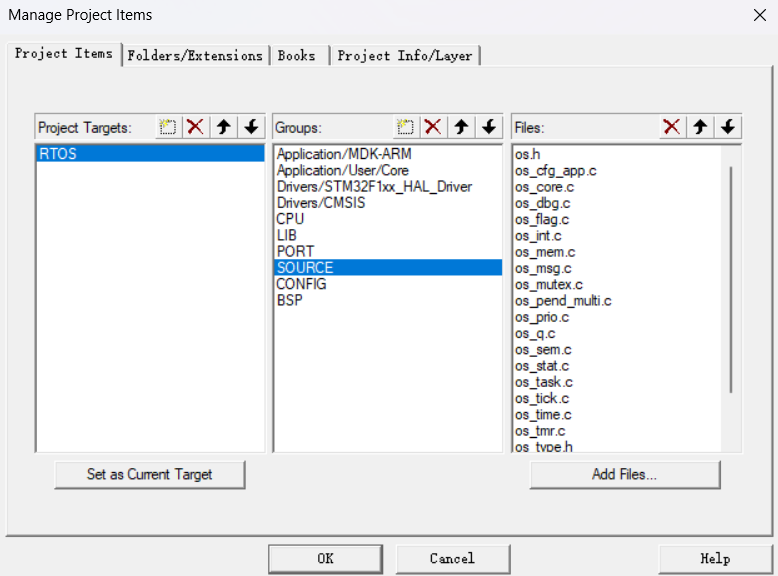Select the Drivers/CMSIS group
Image resolution: width=778 pixels, height=576 pixels.
coord(388,203)
